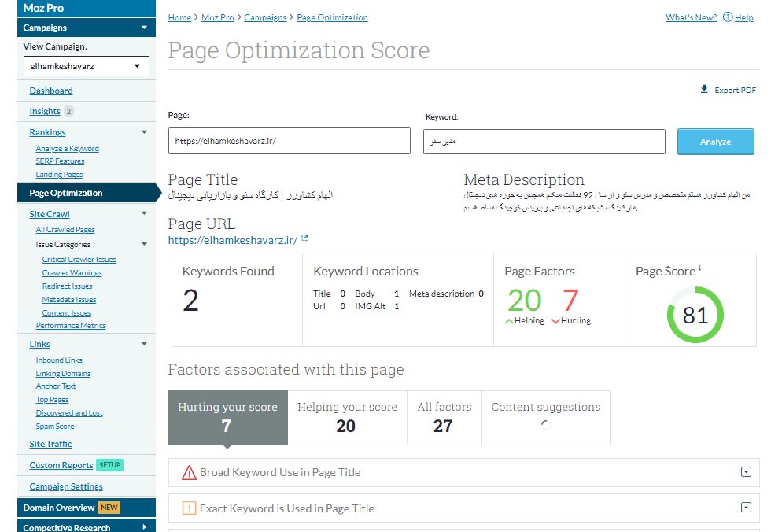Viewport: 782px width, 532px height.
Task: Click the Help question mark icon
Action: (x=728, y=17)
